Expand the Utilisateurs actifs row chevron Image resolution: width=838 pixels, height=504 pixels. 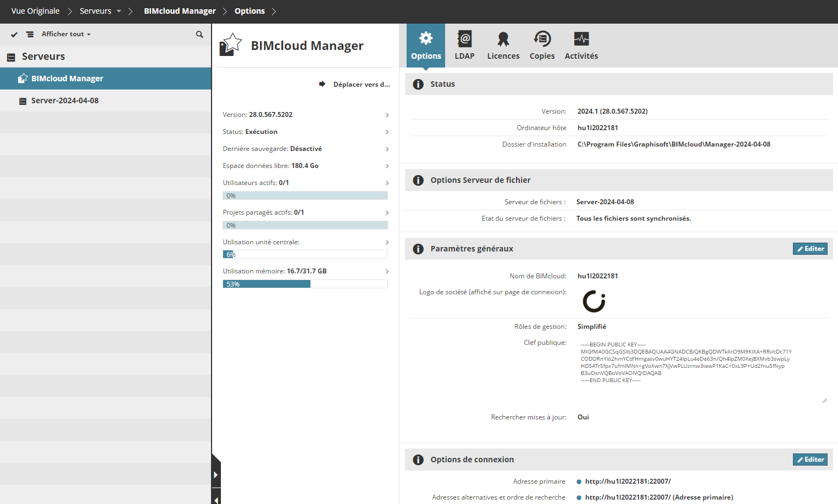click(387, 183)
